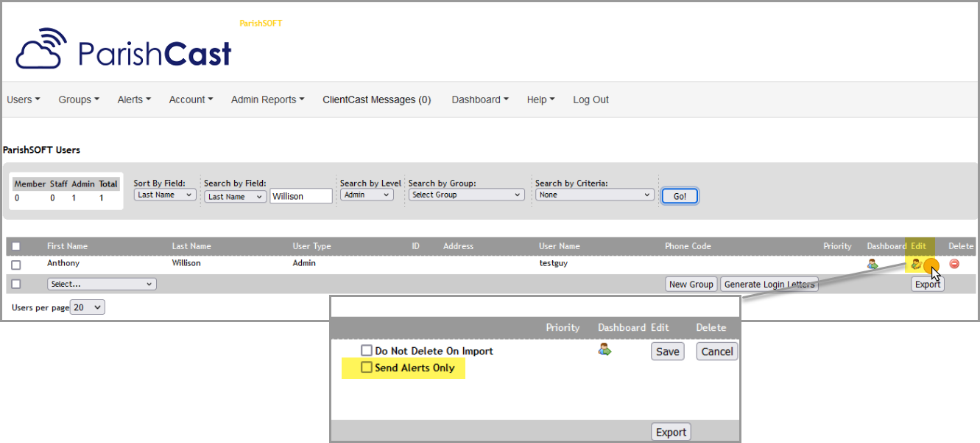
Task: Click the Anthony first name cell
Action: [x=63, y=263]
